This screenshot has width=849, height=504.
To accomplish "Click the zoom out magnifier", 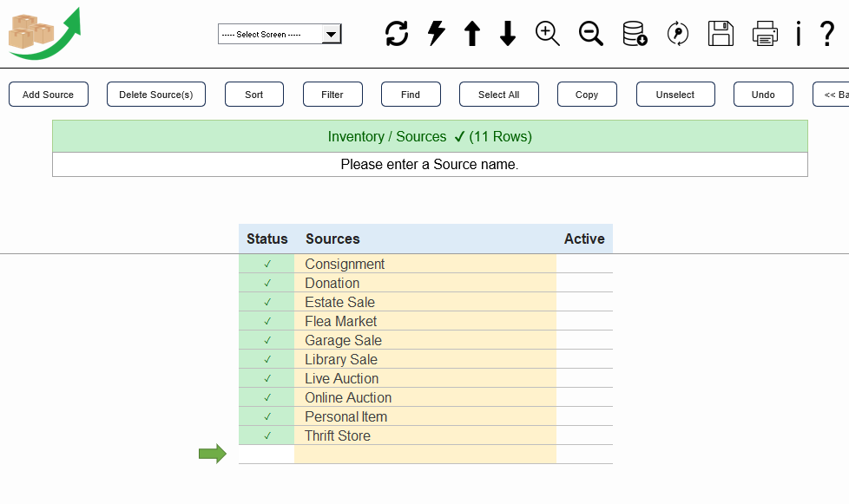I will tap(590, 34).
